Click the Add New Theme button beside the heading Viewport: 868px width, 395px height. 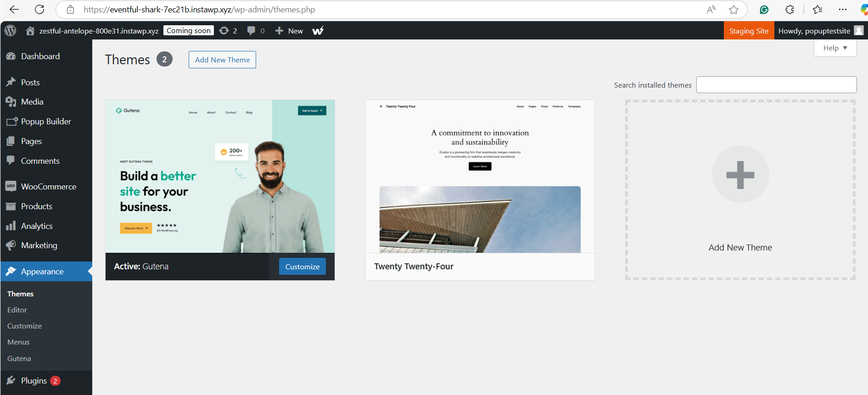pyautogui.click(x=222, y=60)
